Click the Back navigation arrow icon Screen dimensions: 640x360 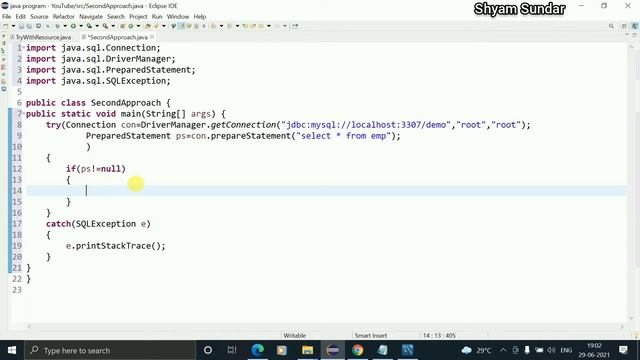(x=261, y=26)
